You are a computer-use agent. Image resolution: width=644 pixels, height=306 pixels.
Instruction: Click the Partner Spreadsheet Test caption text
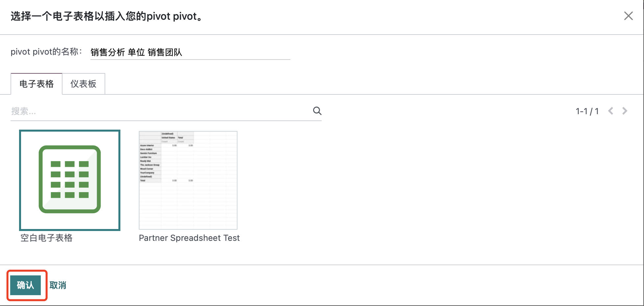189,238
